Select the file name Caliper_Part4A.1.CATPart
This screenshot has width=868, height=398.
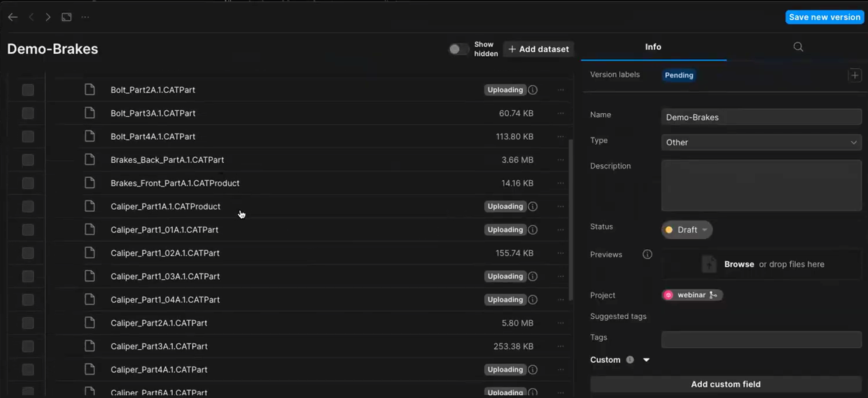pos(159,370)
